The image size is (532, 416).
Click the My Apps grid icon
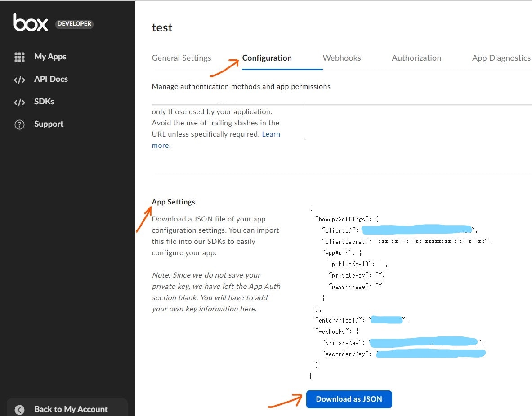[x=19, y=57]
